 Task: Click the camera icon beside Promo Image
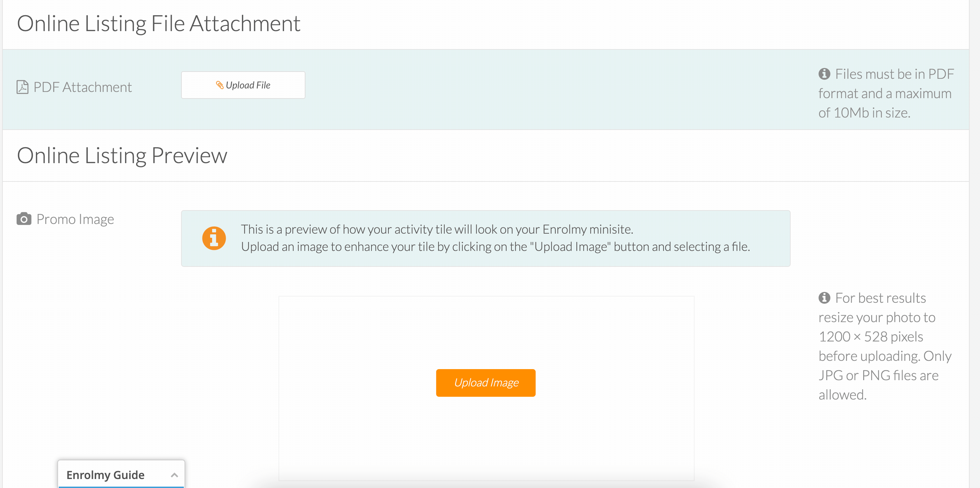(x=24, y=219)
